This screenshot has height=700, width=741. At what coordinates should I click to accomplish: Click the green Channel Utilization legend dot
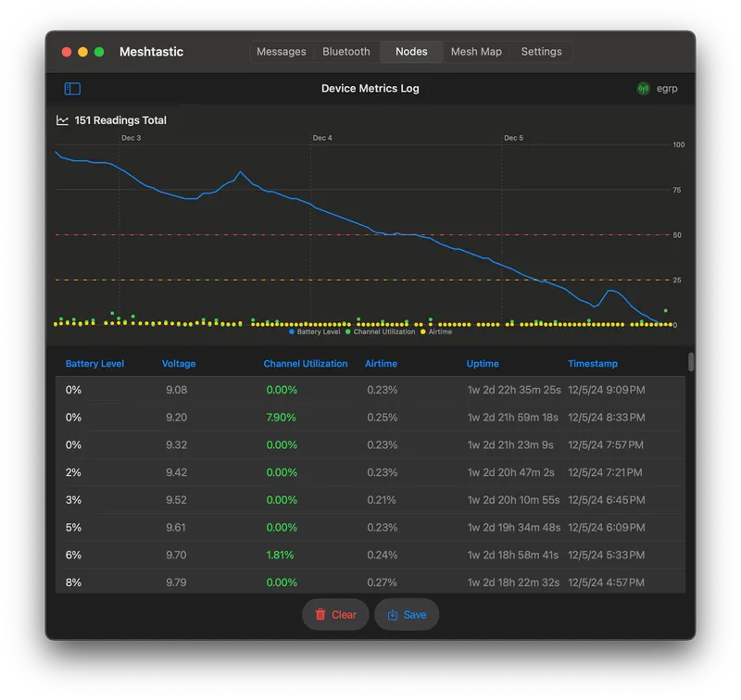tap(348, 331)
